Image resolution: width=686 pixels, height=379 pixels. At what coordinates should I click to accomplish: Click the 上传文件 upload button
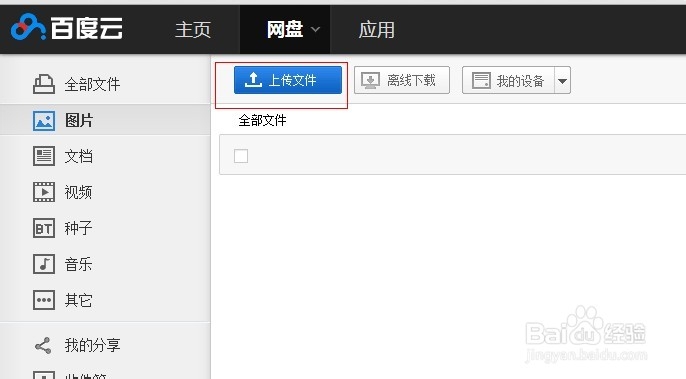(x=288, y=80)
